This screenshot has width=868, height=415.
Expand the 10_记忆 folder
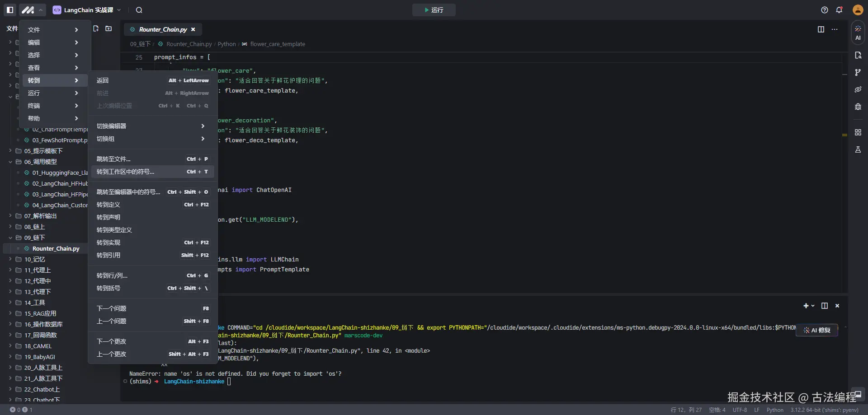(34, 259)
